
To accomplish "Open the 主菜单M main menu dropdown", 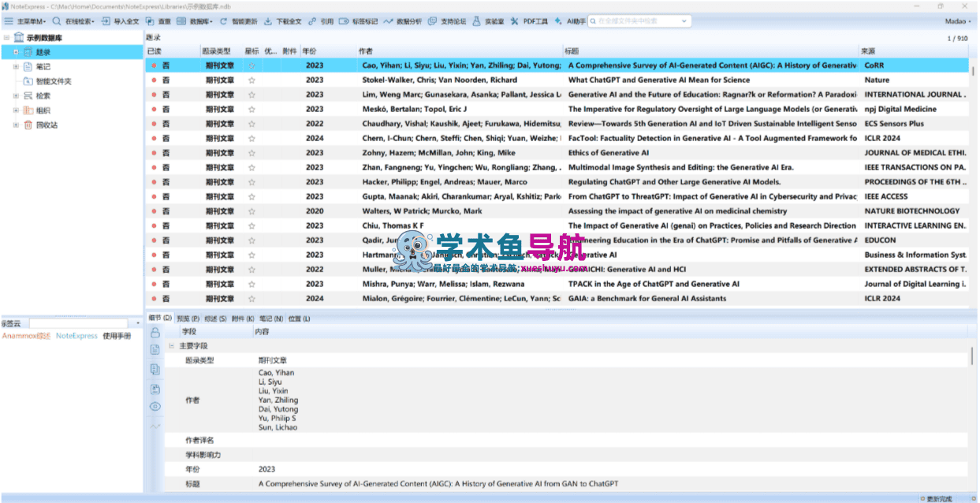I will point(25,21).
